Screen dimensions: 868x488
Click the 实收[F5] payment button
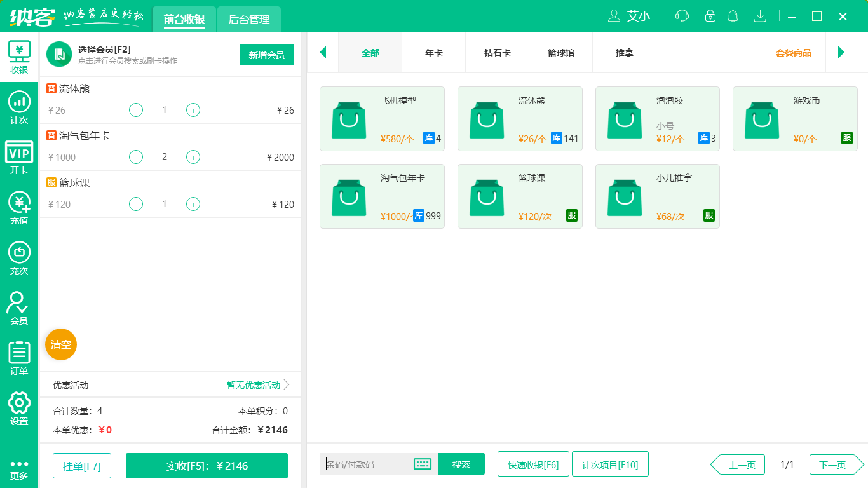(207, 465)
